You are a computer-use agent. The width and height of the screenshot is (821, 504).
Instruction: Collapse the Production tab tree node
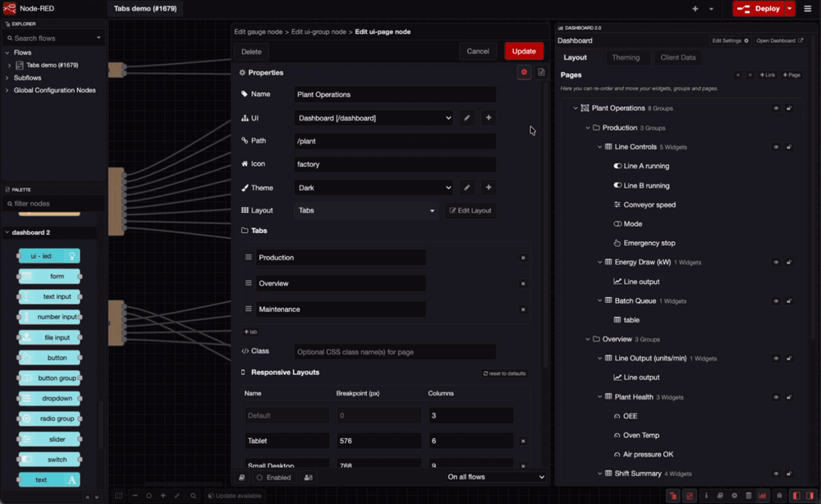pos(588,128)
